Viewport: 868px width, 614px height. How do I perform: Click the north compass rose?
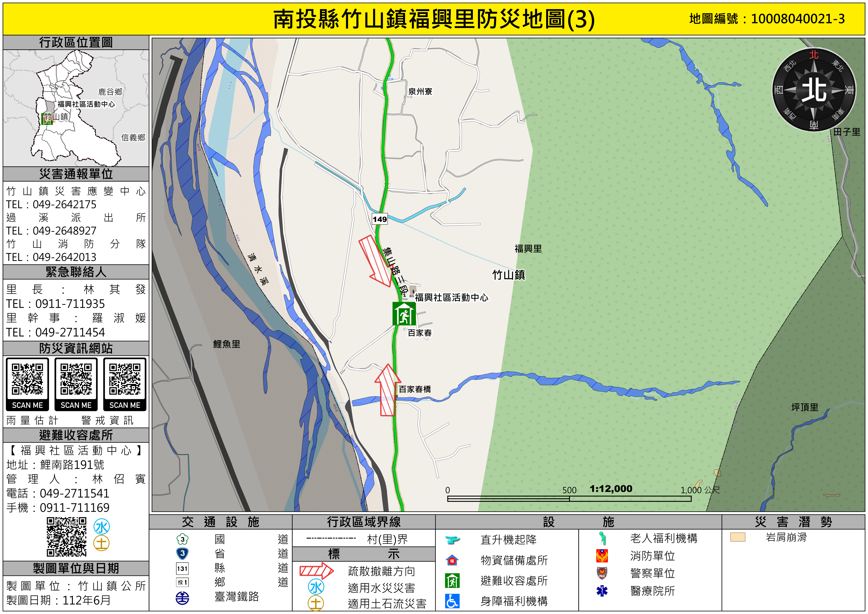coord(814,90)
